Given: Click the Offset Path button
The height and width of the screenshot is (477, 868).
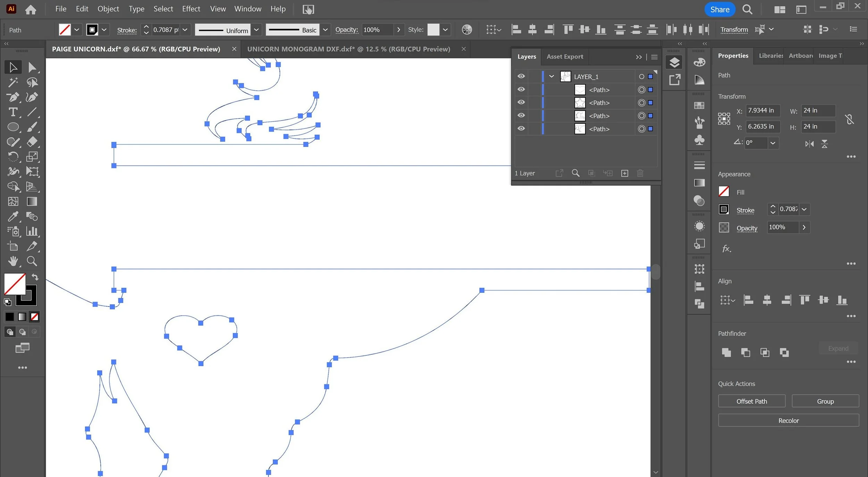Looking at the screenshot, I should pyautogui.click(x=751, y=401).
